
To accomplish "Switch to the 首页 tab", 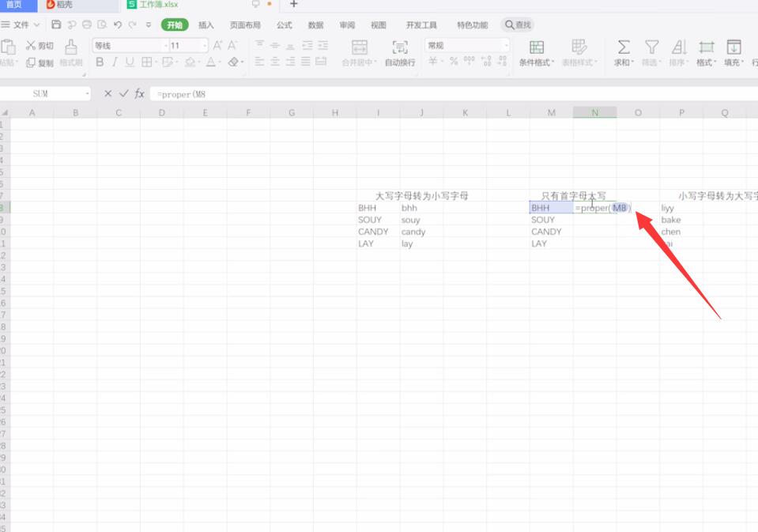I will point(17,5).
